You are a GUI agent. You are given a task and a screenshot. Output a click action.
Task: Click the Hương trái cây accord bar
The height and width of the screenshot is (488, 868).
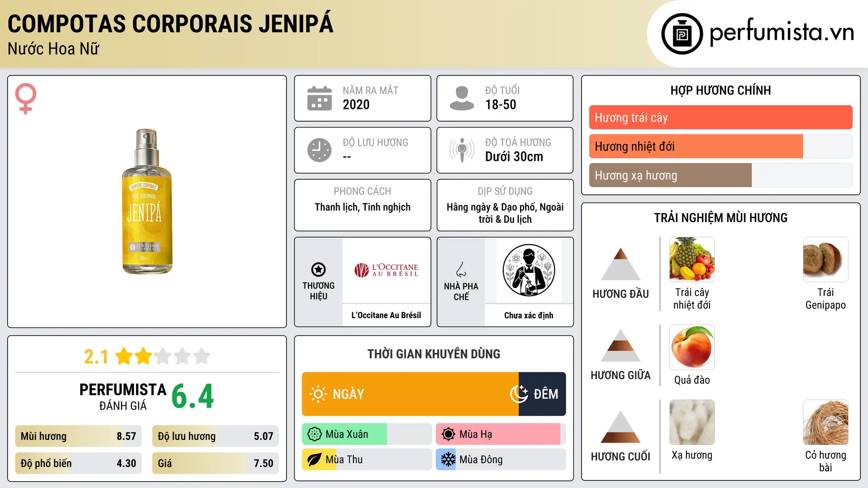click(x=721, y=117)
